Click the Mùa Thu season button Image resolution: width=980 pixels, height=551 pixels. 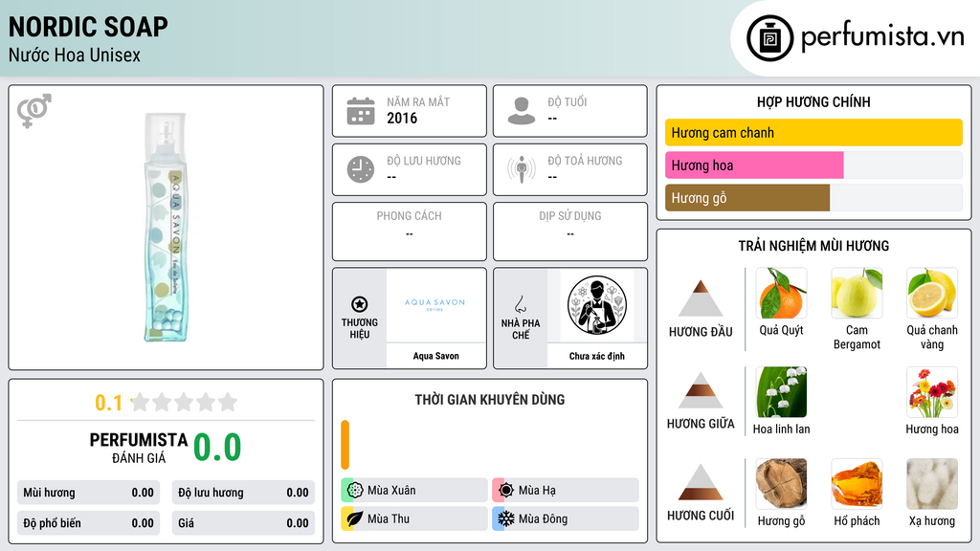pyautogui.click(x=414, y=518)
